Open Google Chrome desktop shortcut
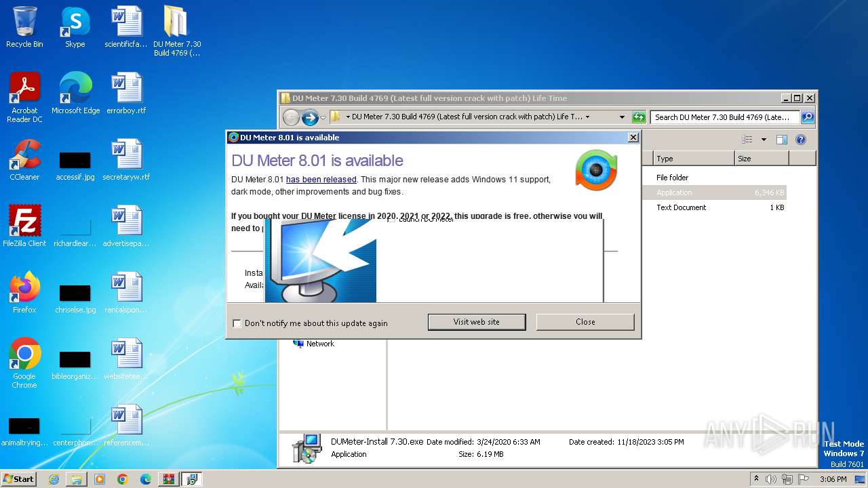The image size is (868, 488). (x=24, y=363)
